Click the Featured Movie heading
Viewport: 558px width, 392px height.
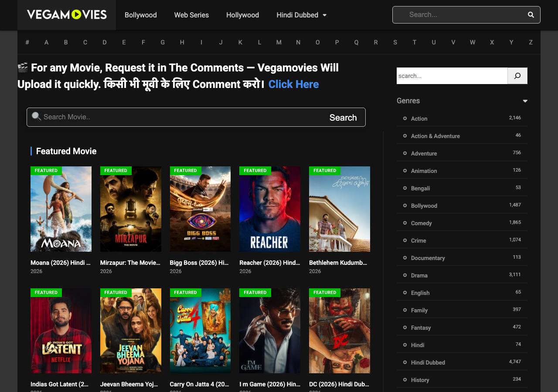(66, 151)
